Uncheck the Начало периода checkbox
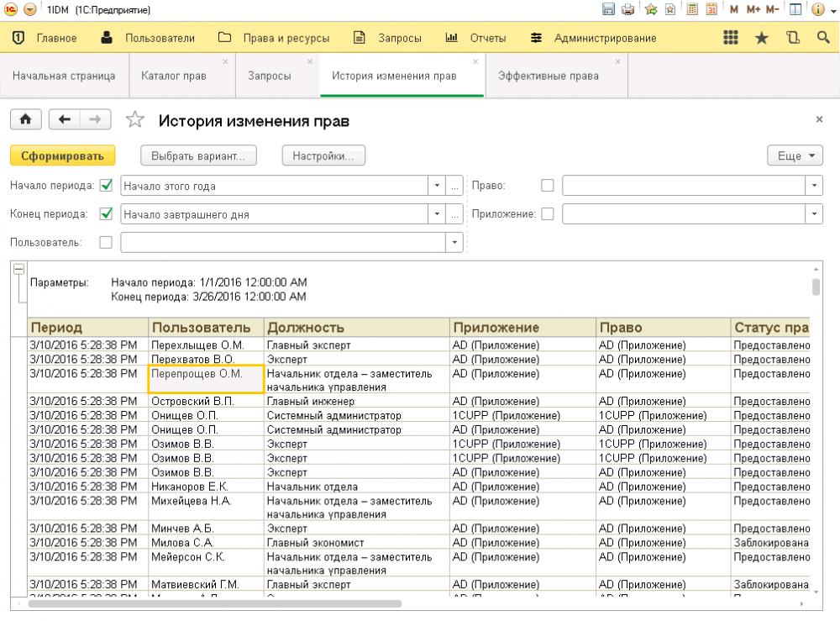The image size is (840, 621). coord(106,186)
